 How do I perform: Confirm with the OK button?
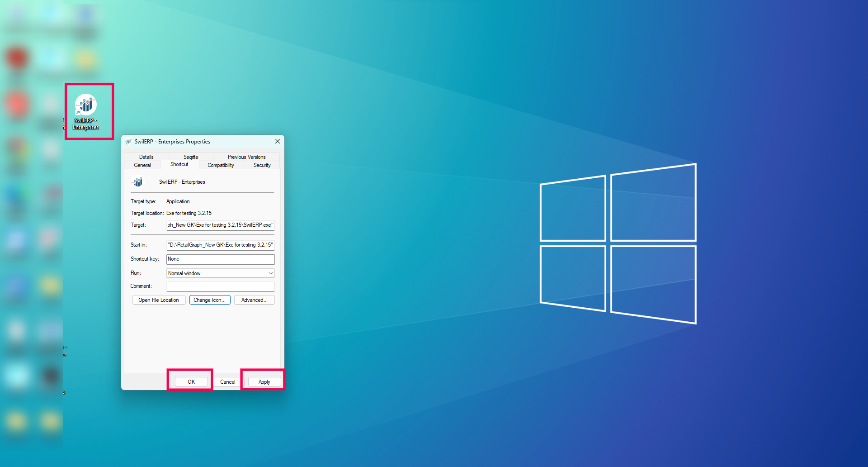pyautogui.click(x=191, y=382)
